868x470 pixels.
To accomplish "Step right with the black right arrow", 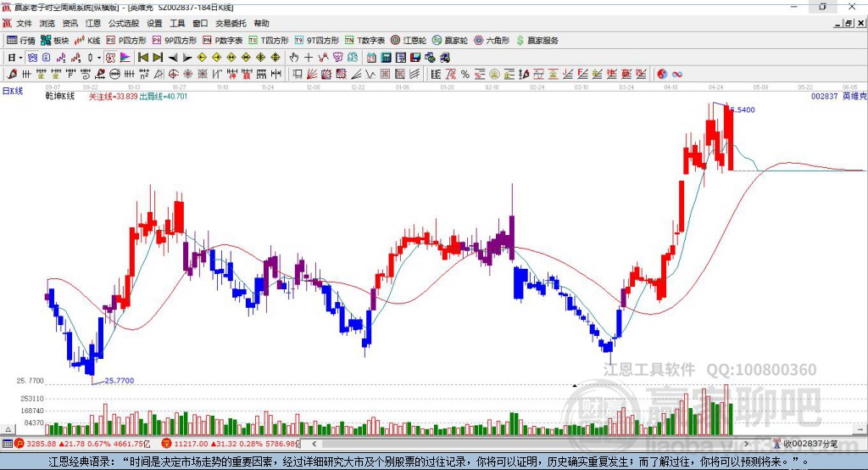I will click(187, 58).
